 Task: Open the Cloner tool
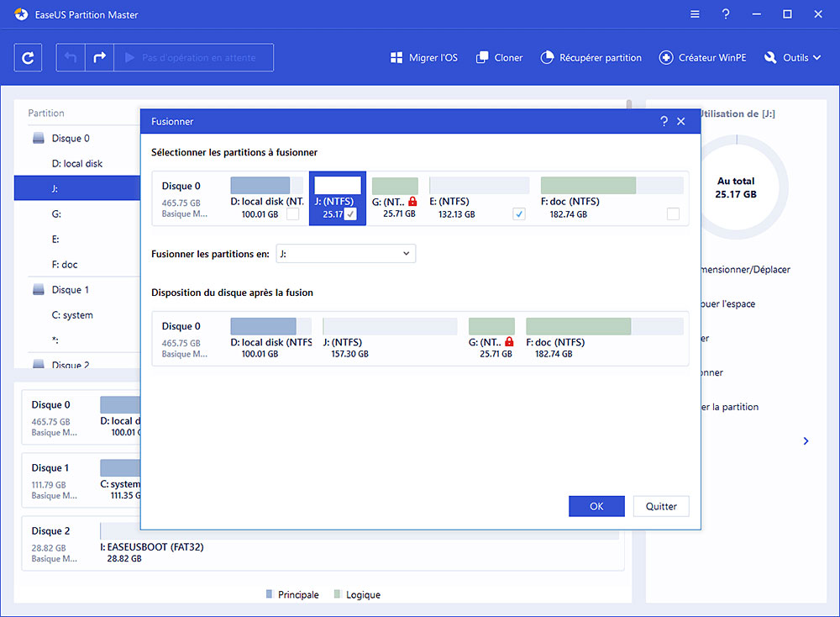499,57
